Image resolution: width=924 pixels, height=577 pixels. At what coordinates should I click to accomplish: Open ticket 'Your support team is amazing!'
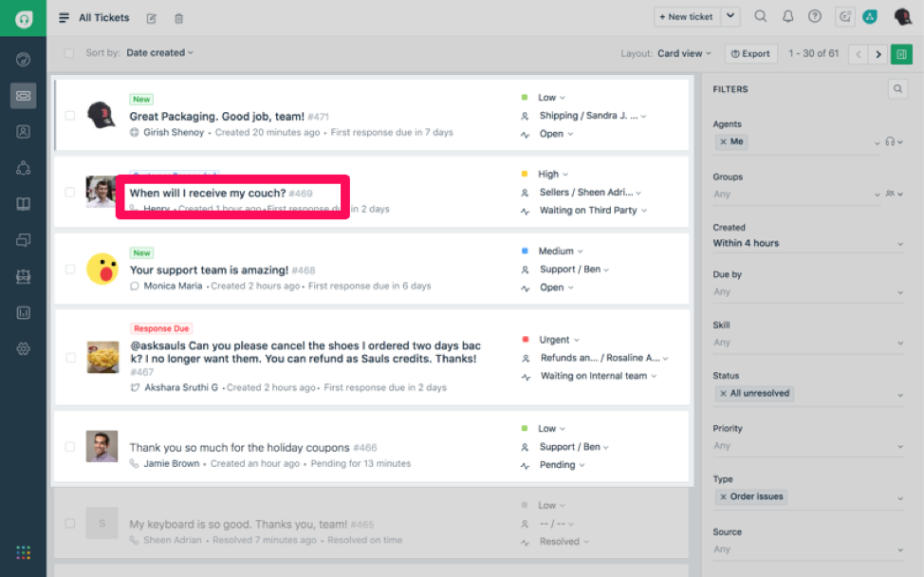(x=209, y=270)
